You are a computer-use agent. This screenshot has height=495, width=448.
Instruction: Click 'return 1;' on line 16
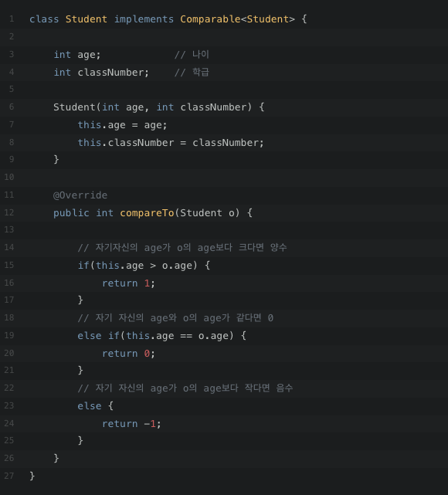click(128, 283)
